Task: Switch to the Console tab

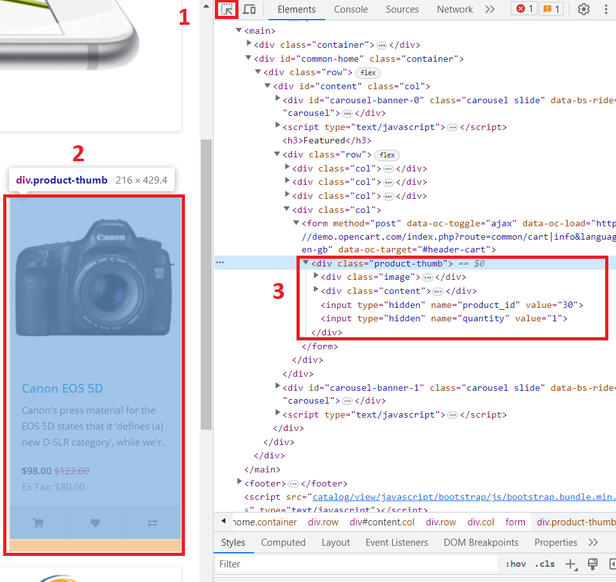Action: coord(351,10)
